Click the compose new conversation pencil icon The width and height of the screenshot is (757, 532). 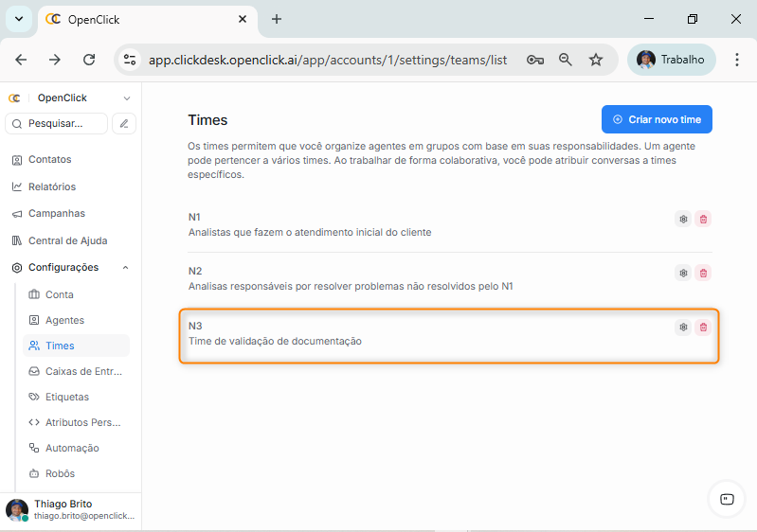click(124, 123)
